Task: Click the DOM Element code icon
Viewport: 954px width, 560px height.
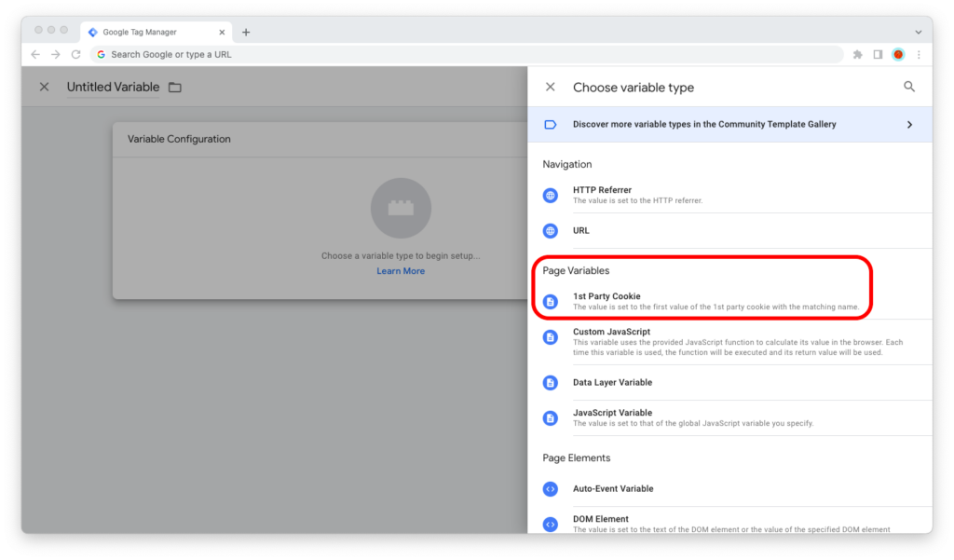Action: (x=551, y=524)
